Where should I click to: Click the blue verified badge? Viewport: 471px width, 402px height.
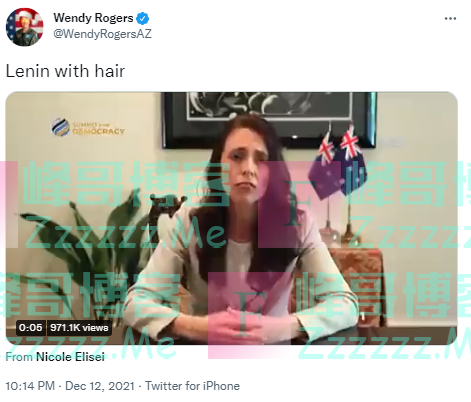(x=143, y=18)
